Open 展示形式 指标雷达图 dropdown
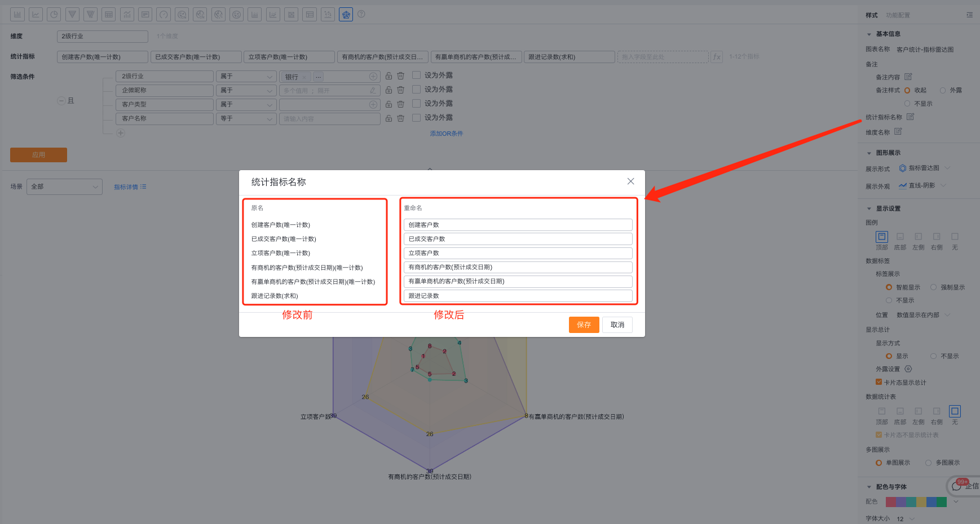 [x=925, y=168]
